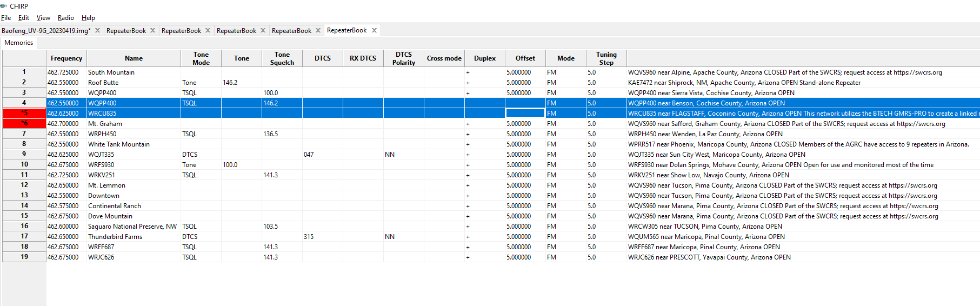This screenshot has width=980, height=306.
Task: Select the name cell 'Continental Ranch'
Action: tap(134, 205)
